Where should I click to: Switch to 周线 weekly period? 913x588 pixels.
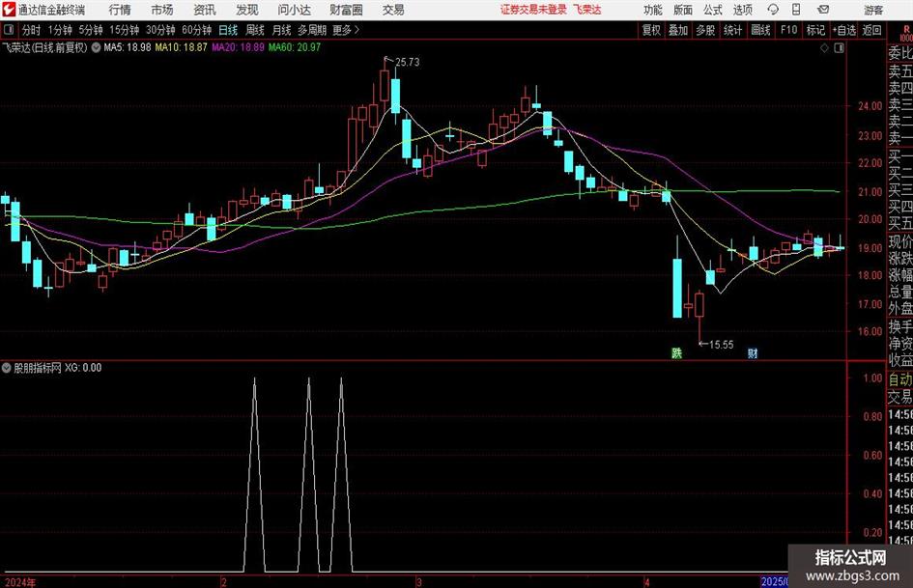[x=255, y=30]
